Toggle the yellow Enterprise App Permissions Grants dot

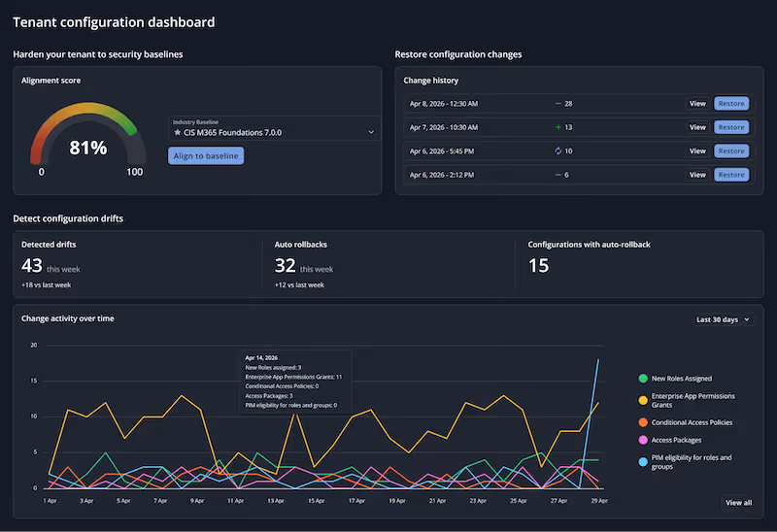click(643, 400)
